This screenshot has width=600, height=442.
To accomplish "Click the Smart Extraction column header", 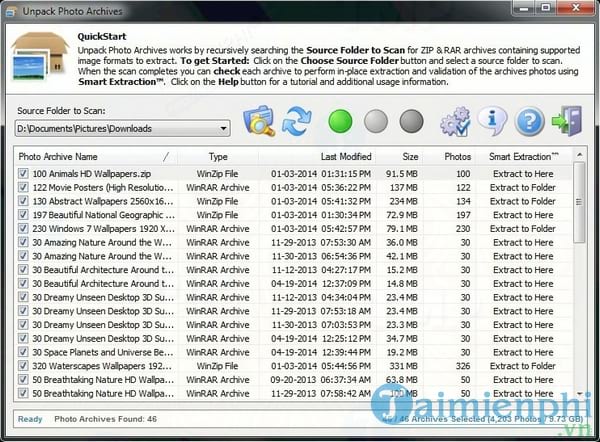I will (x=522, y=157).
